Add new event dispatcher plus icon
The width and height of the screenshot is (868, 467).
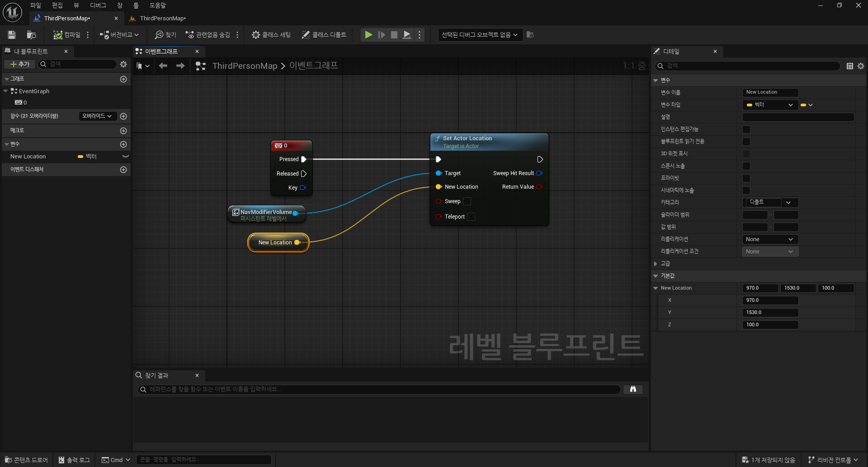tap(123, 170)
